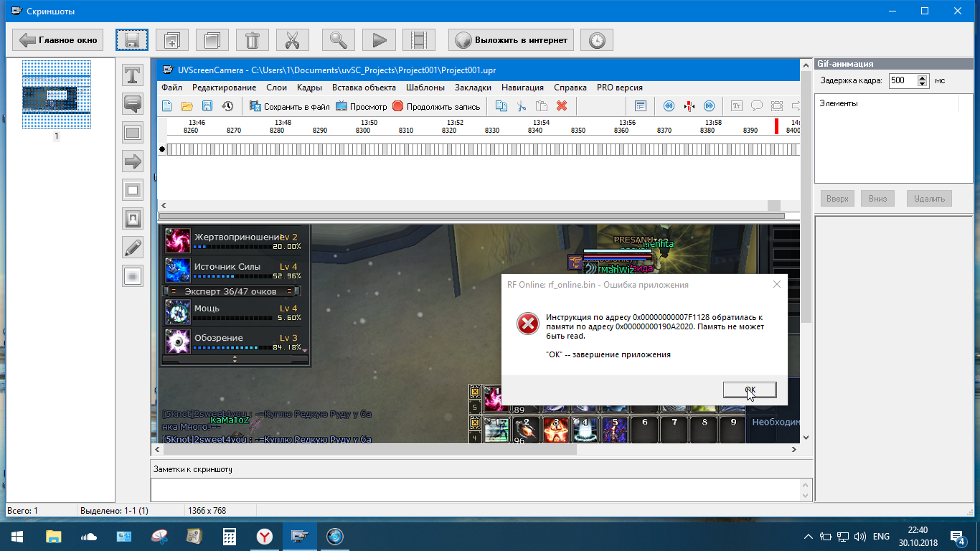Screen dimensions: 980x551
Task: Click the clock timer icon
Action: click(x=597, y=40)
